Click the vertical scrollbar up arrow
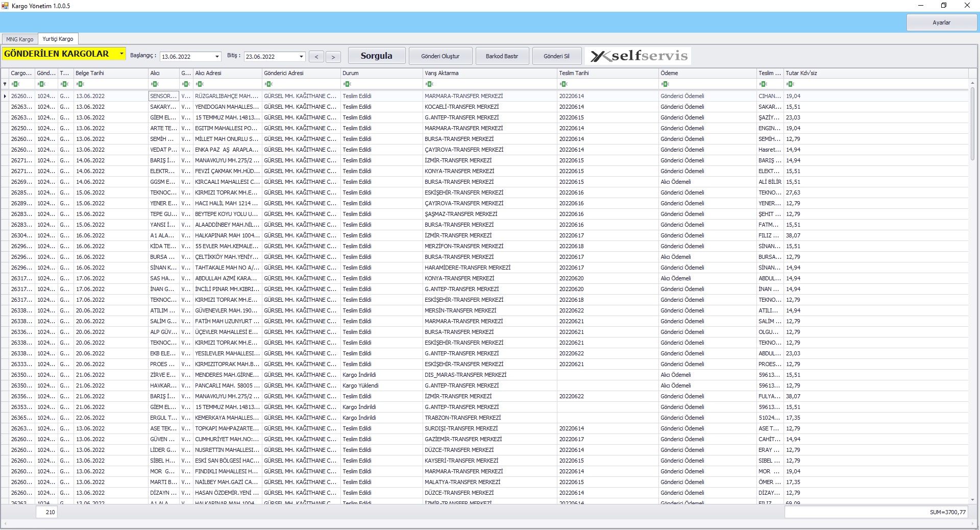Viewport: 980px width, 530px height. point(972,83)
